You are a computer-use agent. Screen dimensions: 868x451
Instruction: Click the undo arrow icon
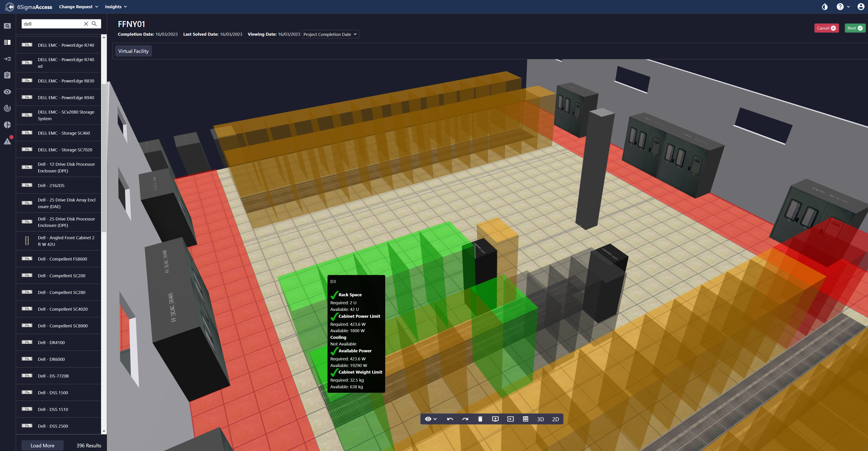click(x=450, y=419)
